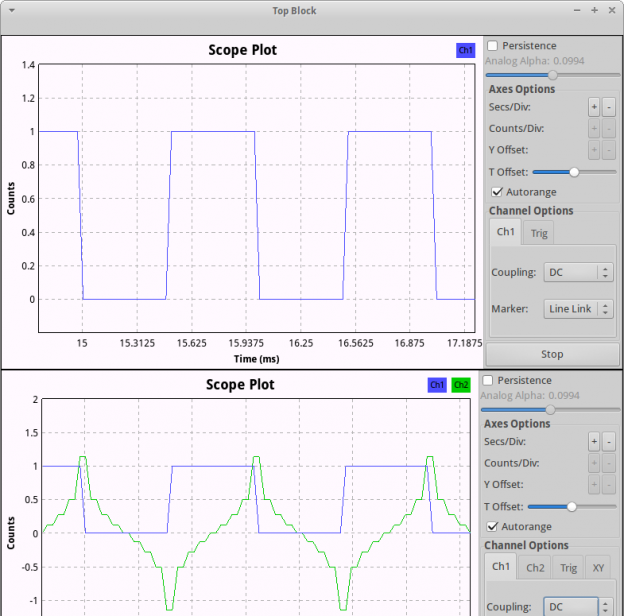
Task: Switch to Trig tab in top scope
Action: coord(539,234)
